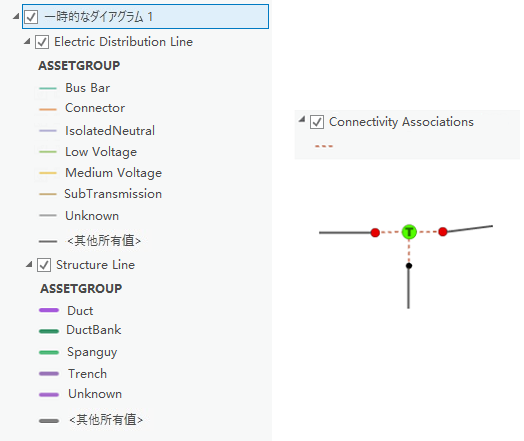The image size is (524, 441).
Task: Click the vertical line below junction
Action: pos(408,288)
